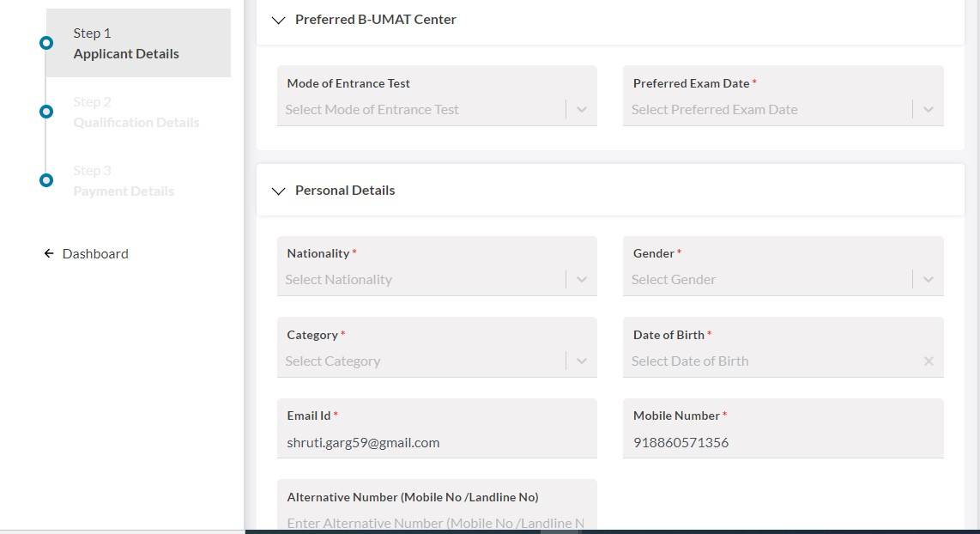The image size is (980, 534).
Task: Open the Select Gender dropdown
Action: [x=770, y=280]
